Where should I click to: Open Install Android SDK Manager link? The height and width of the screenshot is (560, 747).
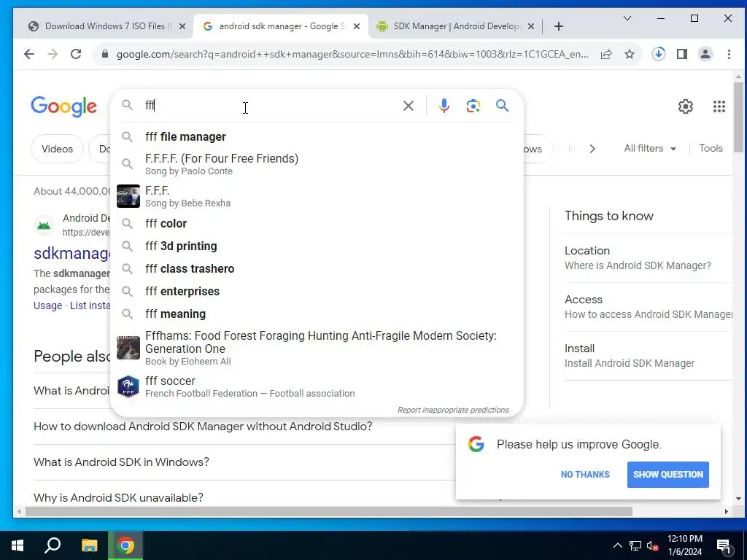[x=630, y=363]
